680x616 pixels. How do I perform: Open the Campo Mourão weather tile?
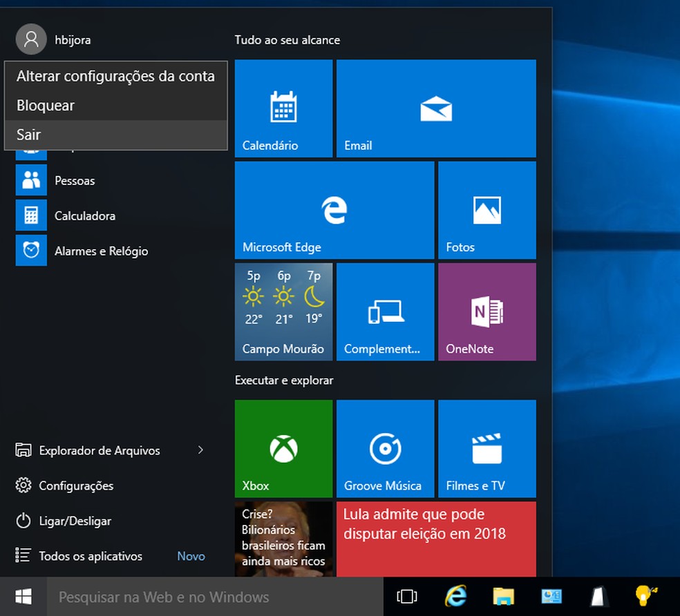[x=283, y=311]
